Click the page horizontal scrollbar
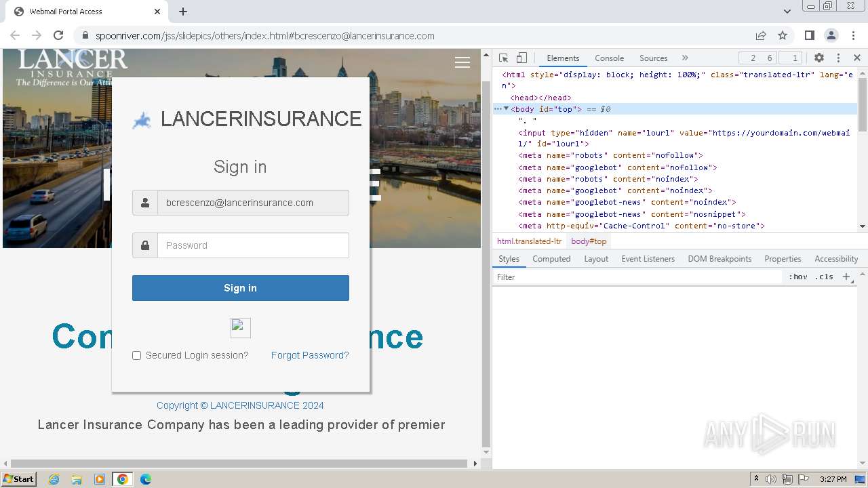The height and width of the screenshot is (488, 868). coord(239,464)
